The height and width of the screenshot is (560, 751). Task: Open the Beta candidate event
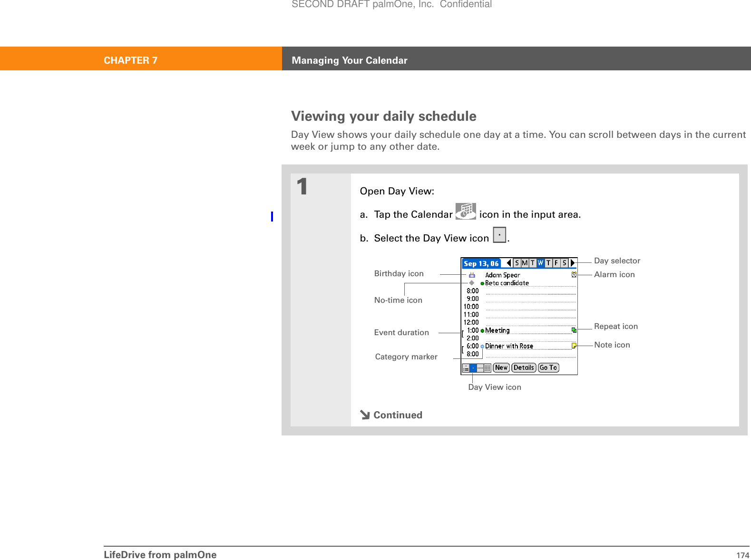tap(507, 283)
